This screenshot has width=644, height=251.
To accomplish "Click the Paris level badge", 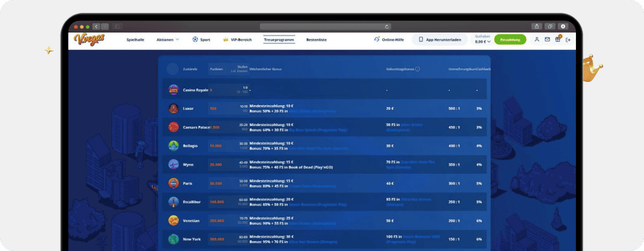I will click(173, 183).
